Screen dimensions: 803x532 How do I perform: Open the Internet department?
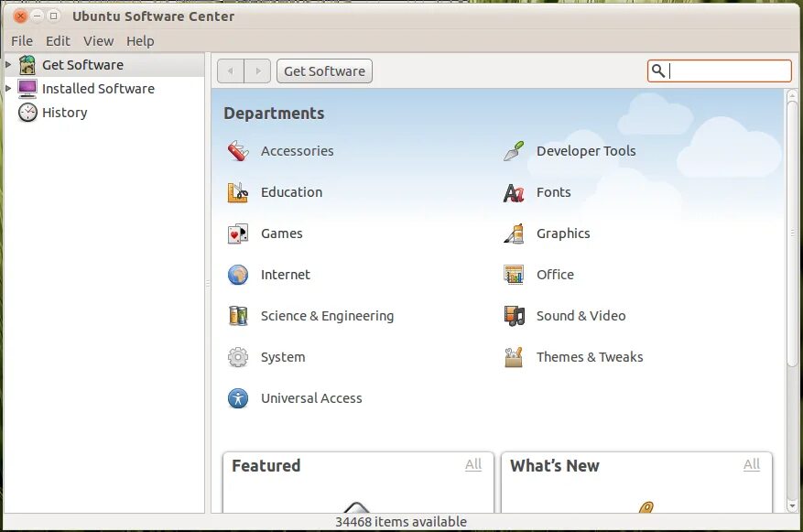coord(286,275)
